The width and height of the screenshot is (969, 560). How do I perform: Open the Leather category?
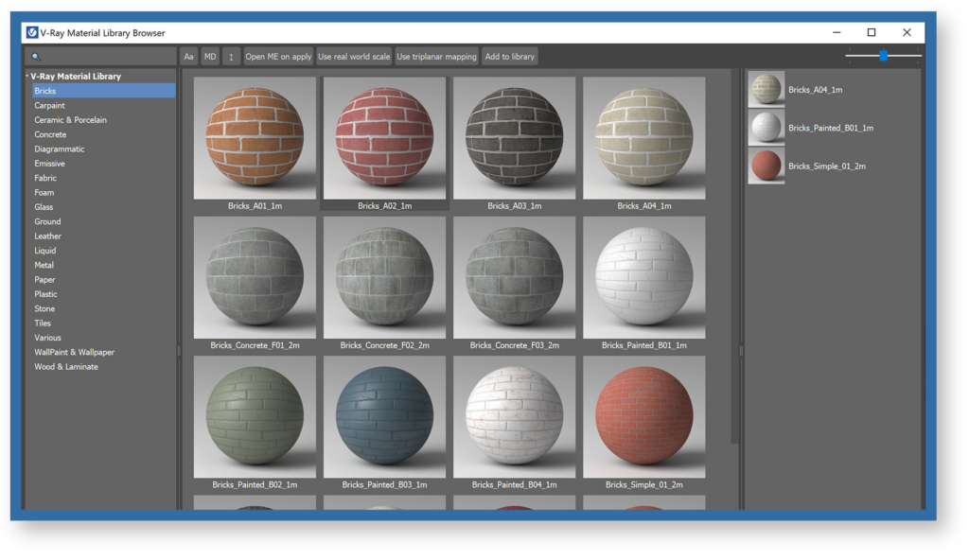click(47, 236)
